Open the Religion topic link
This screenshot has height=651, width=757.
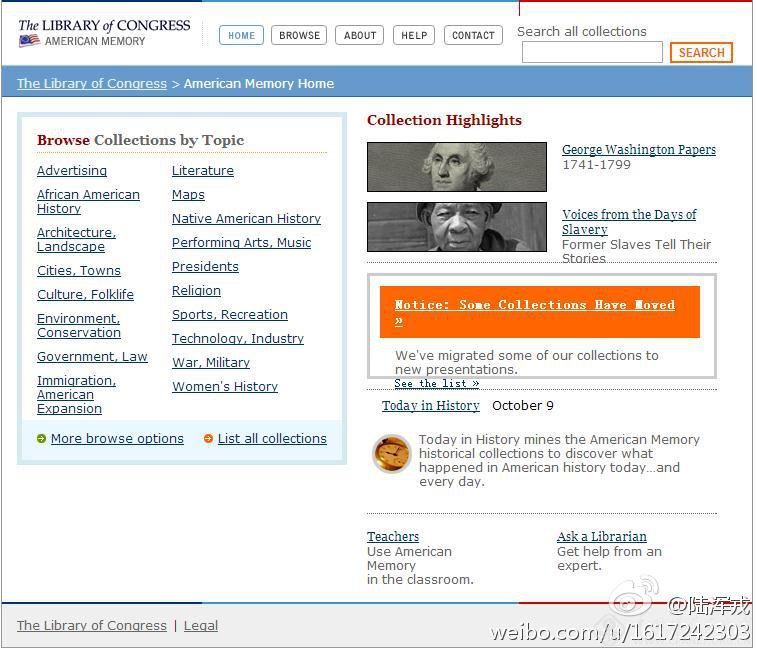(196, 291)
